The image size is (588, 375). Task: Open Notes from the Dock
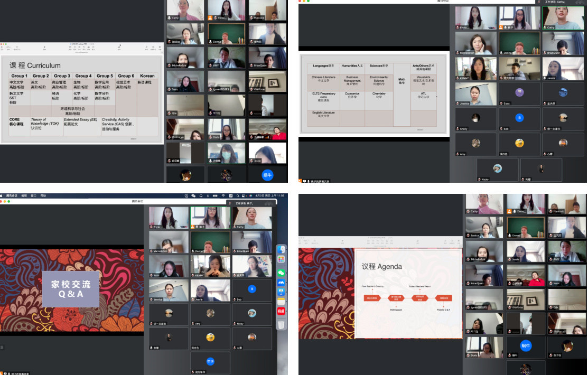(x=281, y=302)
